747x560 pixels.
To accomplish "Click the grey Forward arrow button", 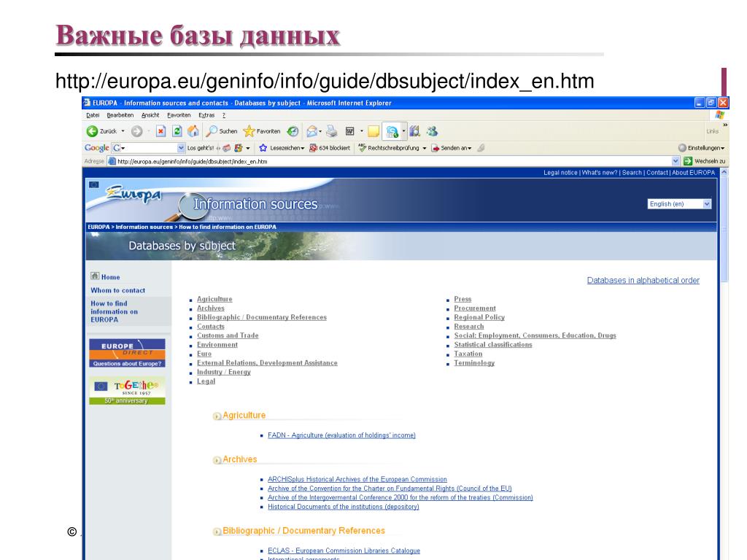I will point(136,131).
